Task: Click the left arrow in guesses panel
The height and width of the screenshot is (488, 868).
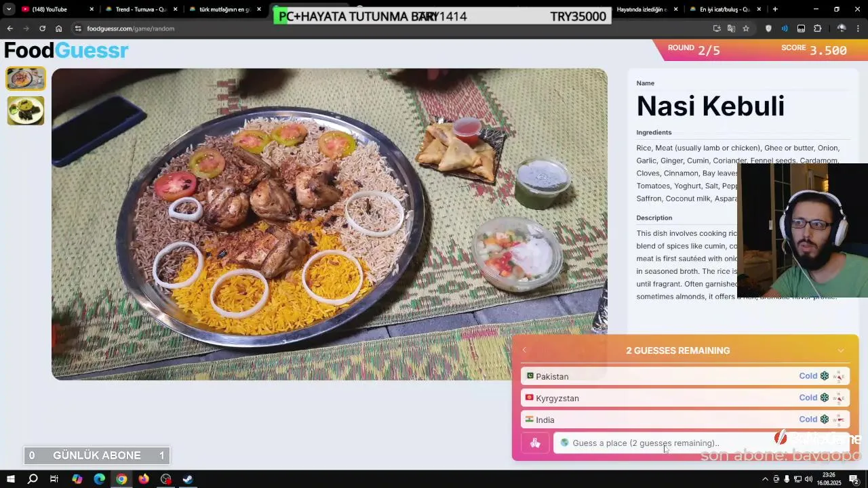Action: (524, 350)
